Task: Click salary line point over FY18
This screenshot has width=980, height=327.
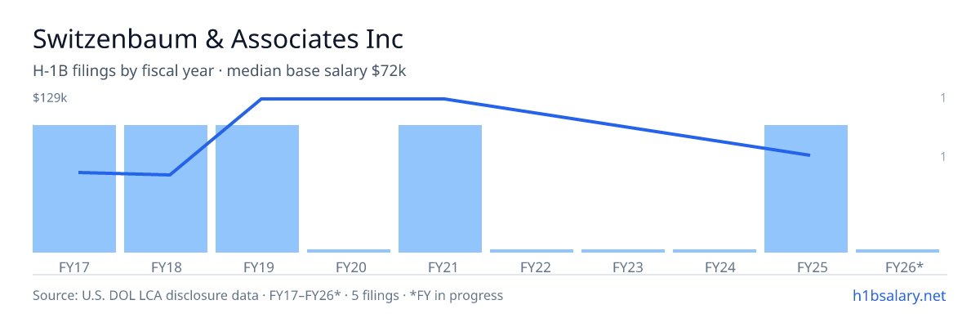Action: click(x=169, y=175)
